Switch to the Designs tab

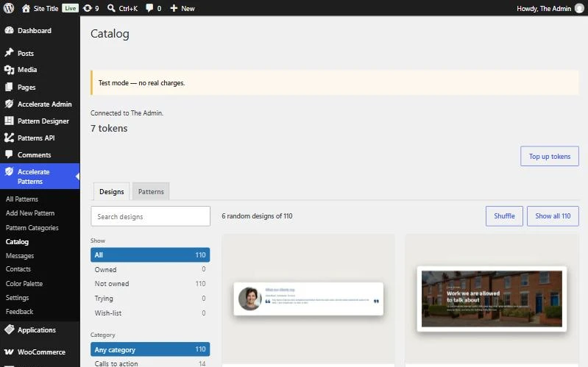(x=111, y=191)
